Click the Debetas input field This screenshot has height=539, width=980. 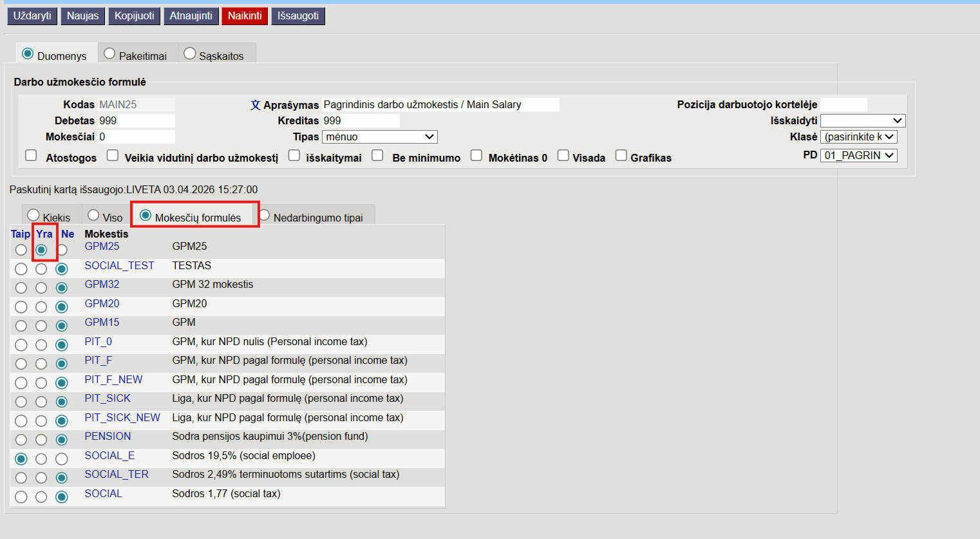click(136, 120)
